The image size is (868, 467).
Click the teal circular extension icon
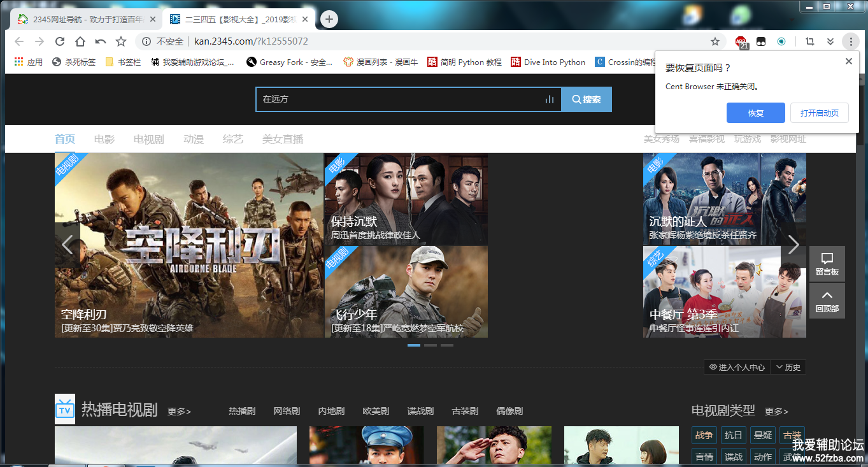point(781,41)
